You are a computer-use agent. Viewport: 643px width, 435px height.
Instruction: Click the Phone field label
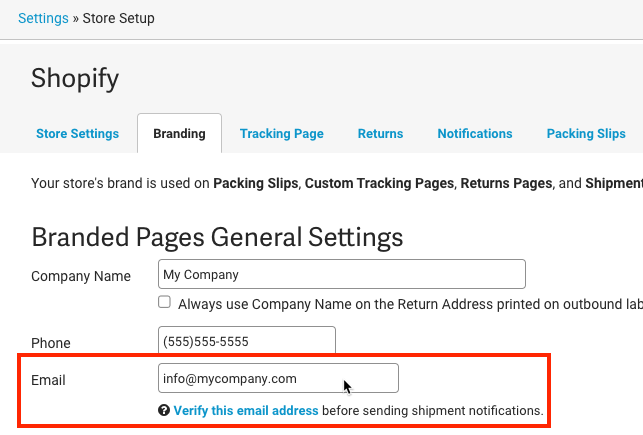click(x=51, y=343)
